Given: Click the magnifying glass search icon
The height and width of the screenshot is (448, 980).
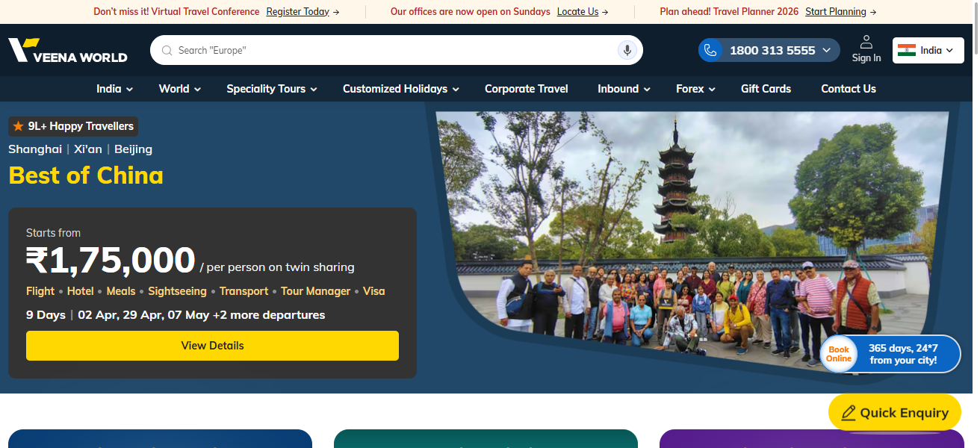Looking at the screenshot, I should [167, 51].
